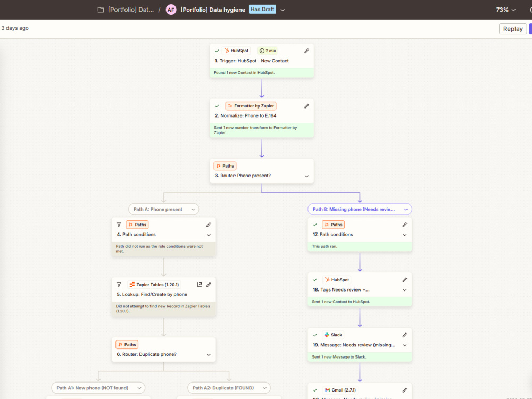This screenshot has width=532, height=399.
Task: Click the Formatter by Zapier badge
Action: click(x=251, y=106)
